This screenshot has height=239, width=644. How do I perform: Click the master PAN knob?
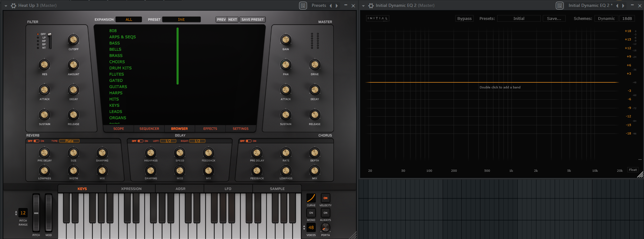pos(286,64)
